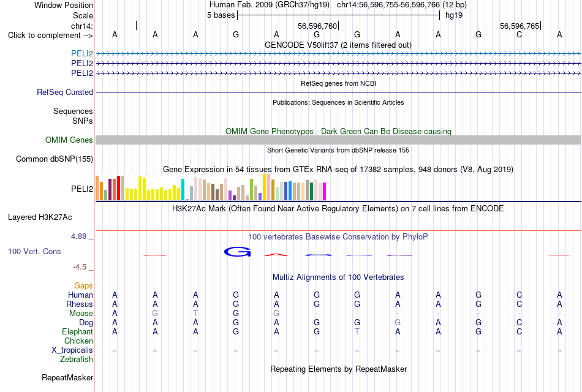
Task: Click the faded T in Elephant row
Action: tap(357, 331)
